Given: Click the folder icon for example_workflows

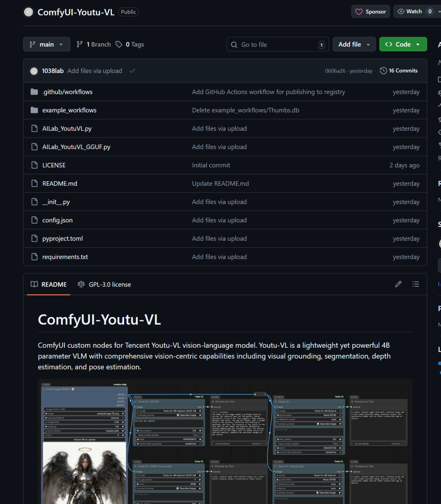Looking at the screenshot, I should pyautogui.click(x=34, y=110).
